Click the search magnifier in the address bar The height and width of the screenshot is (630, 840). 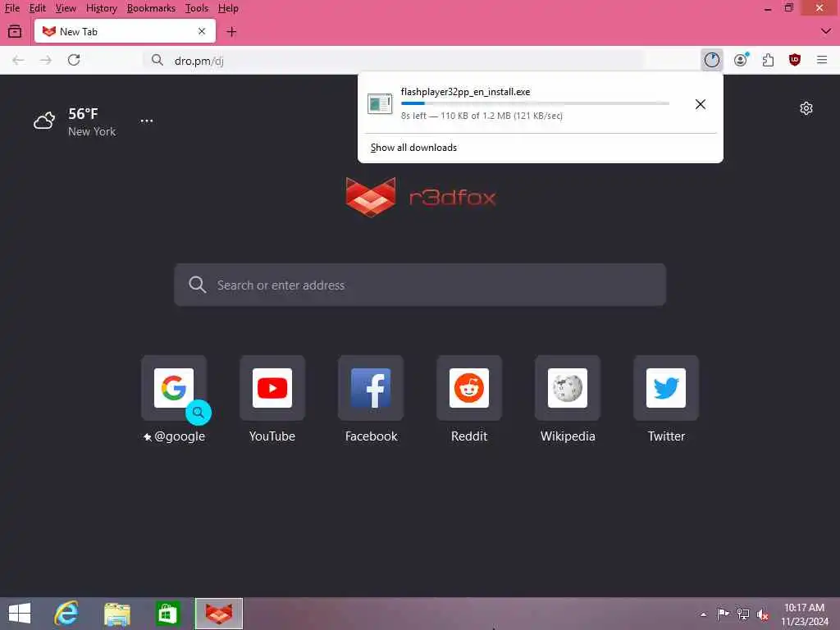coord(157,60)
